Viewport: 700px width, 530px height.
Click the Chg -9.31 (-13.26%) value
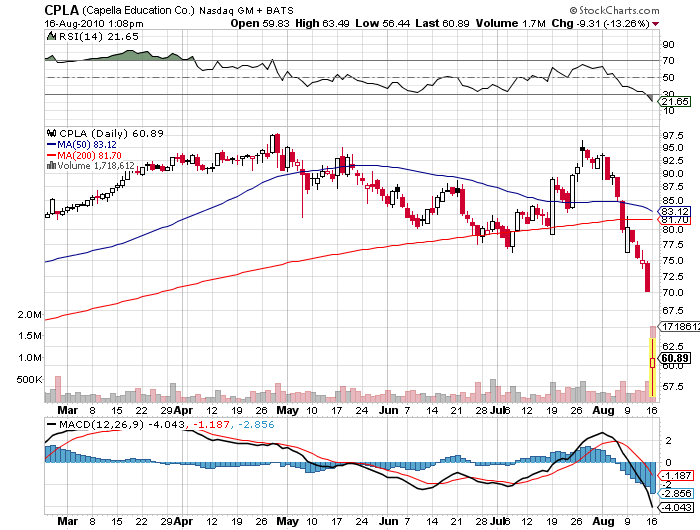(600, 23)
